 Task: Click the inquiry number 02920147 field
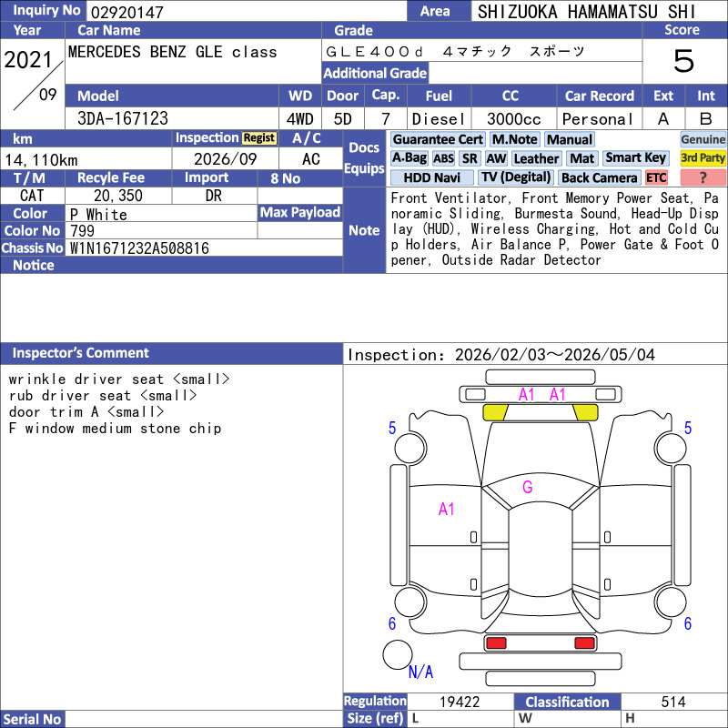(x=246, y=12)
